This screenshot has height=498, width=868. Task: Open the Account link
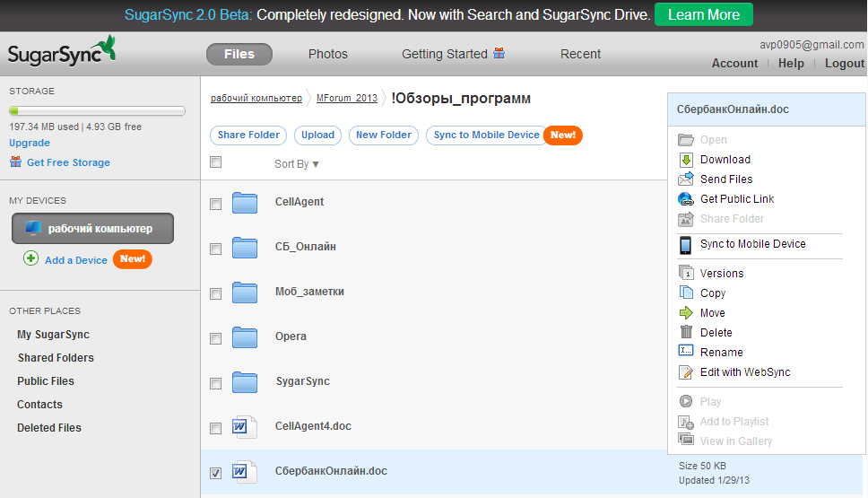pos(734,64)
